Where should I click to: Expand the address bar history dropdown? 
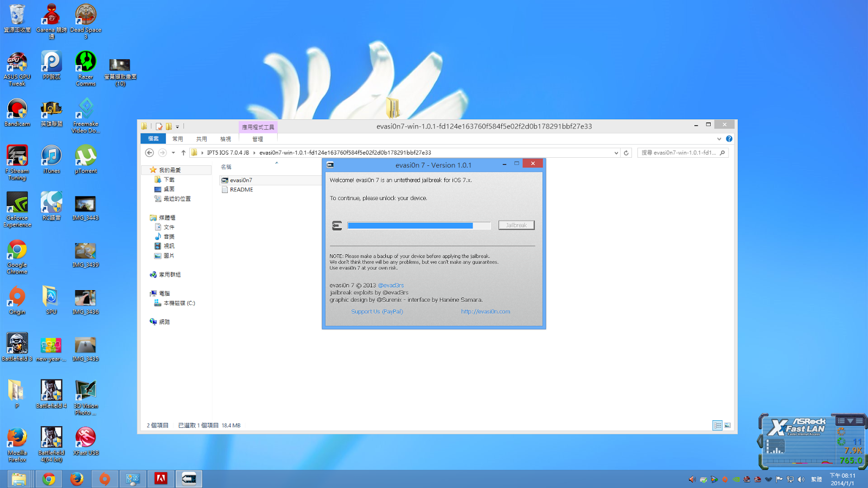click(616, 153)
